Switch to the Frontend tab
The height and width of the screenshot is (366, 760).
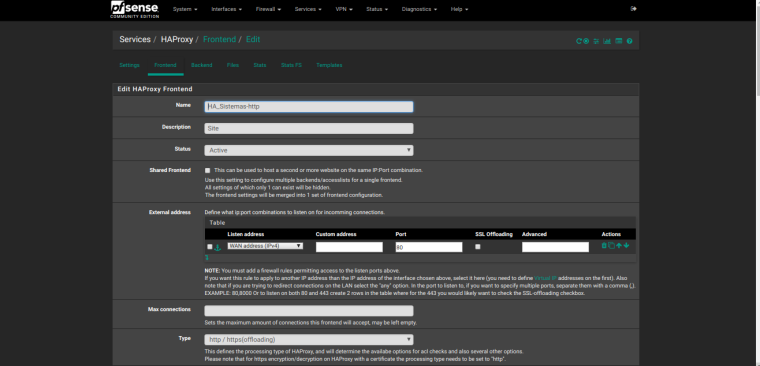pyautogui.click(x=165, y=65)
